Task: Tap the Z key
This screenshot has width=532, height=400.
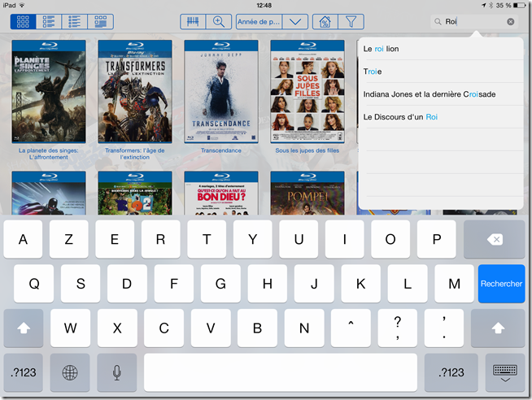Action: [x=69, y=239]
